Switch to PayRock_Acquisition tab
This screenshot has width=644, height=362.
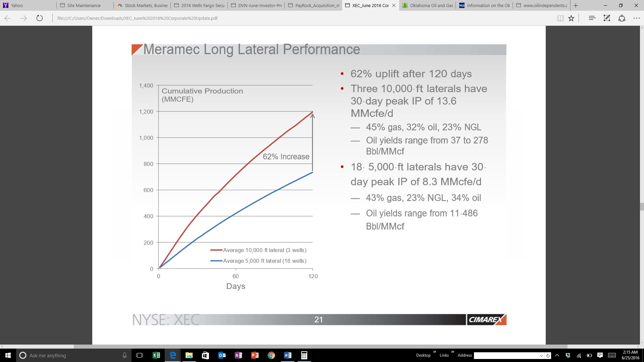pos(314,5)
